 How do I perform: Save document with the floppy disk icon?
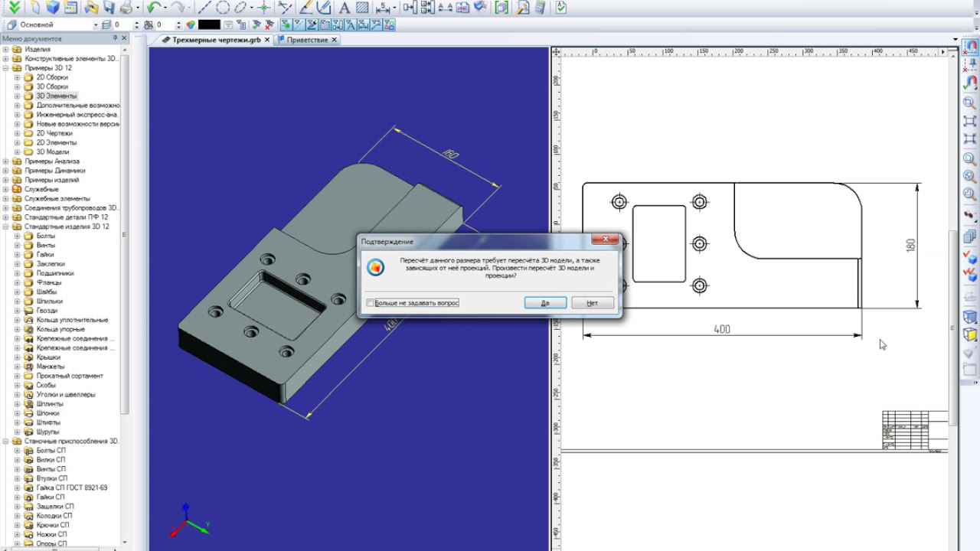tap(109, 8)
